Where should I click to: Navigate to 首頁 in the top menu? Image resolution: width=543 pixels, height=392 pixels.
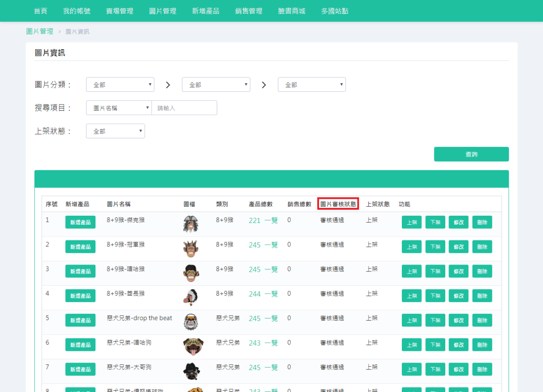(x=40, y=11)
